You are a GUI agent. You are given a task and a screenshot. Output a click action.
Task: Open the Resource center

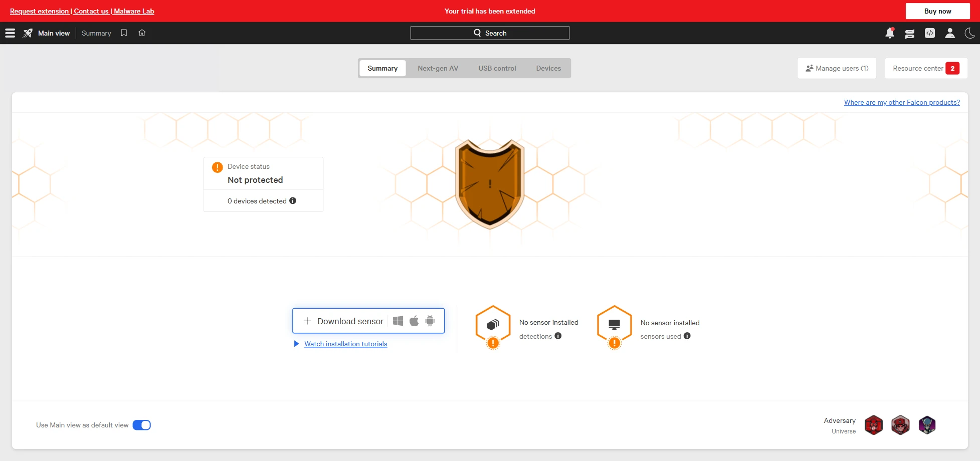[x=926, y=68]
